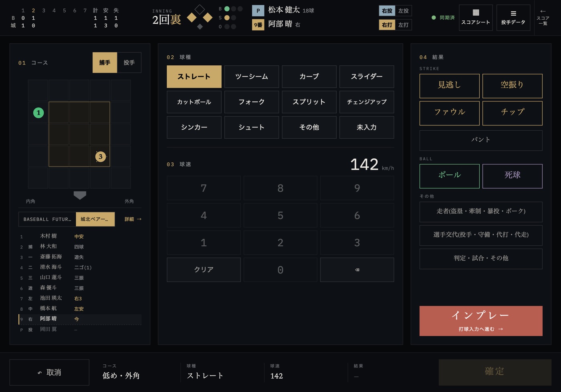
Task: Expand 判定・試合・その他 options
Action: point(481,259)
